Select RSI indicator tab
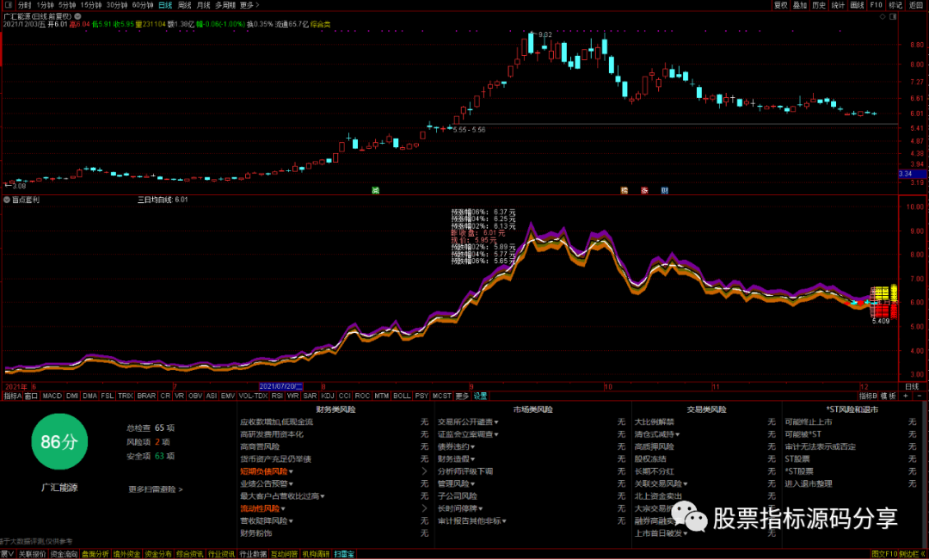The width and height of the screenshot is (929, 560). pyautogui.click(x=277, y=396)
